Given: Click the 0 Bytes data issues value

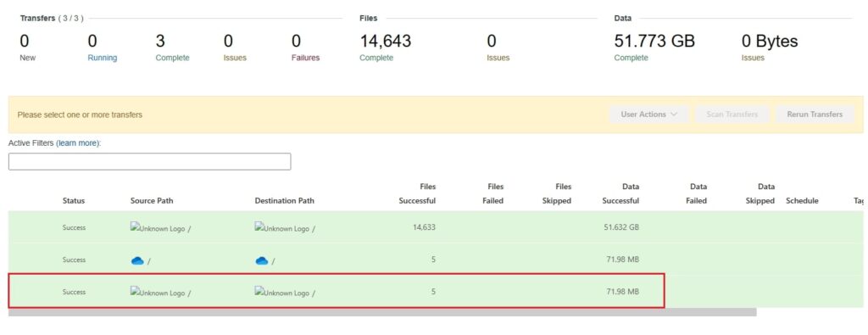Looking at the screenshot, I should [x=770, y=42].
